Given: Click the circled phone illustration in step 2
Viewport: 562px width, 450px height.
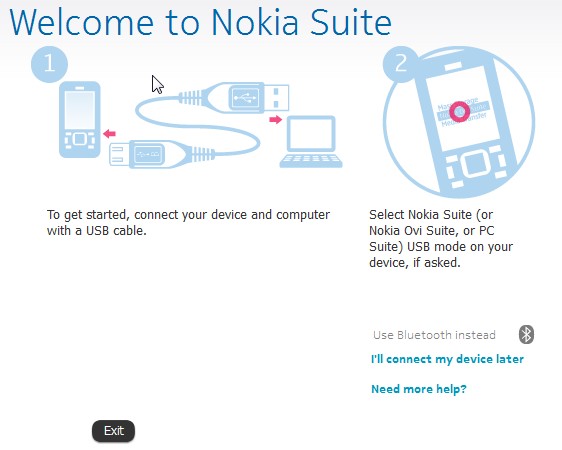Looking at the screenshot, I should click(x=459, y=122).
